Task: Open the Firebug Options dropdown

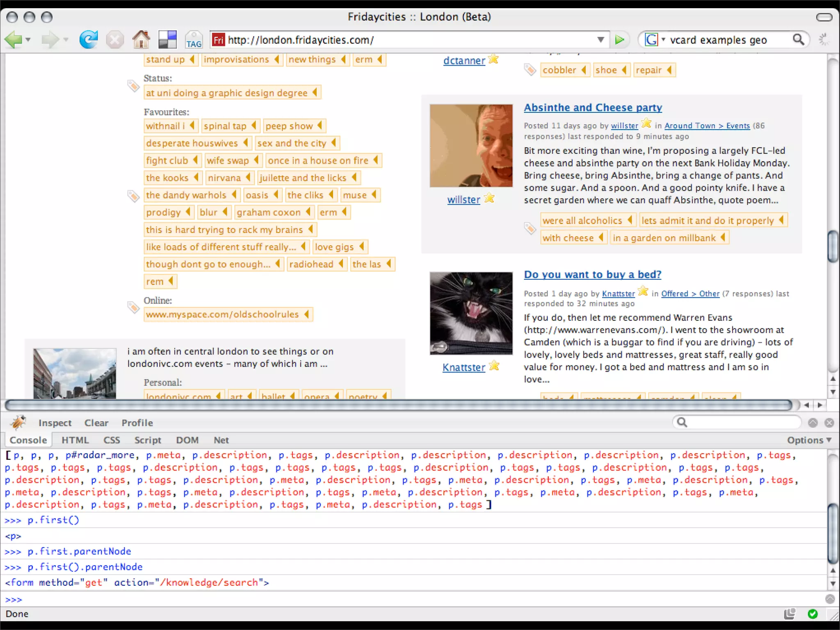Action: click(x=808, y=440)
